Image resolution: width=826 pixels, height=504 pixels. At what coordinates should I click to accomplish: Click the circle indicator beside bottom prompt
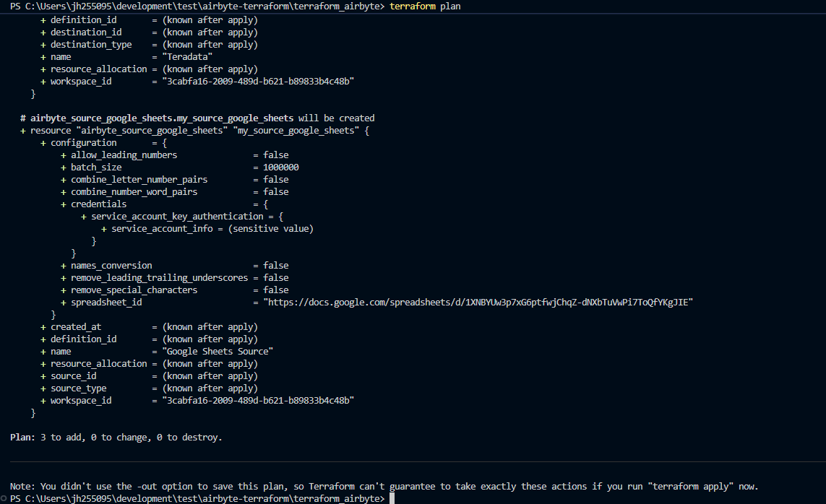tap(4, 498)
